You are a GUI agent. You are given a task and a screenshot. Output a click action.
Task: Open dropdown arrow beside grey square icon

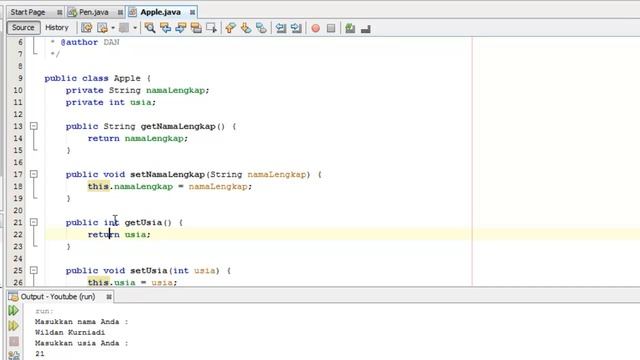135,28
